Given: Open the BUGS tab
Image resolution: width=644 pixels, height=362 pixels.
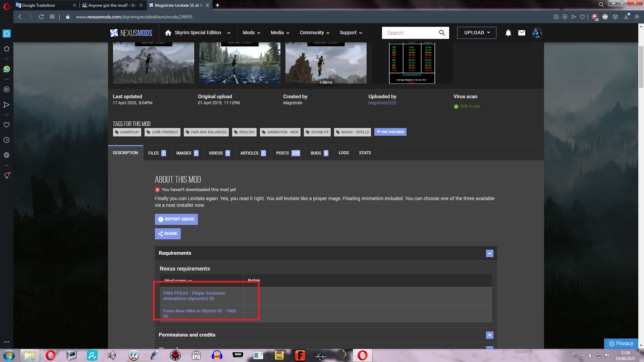Looking at the screenshot, I should 319,153.
